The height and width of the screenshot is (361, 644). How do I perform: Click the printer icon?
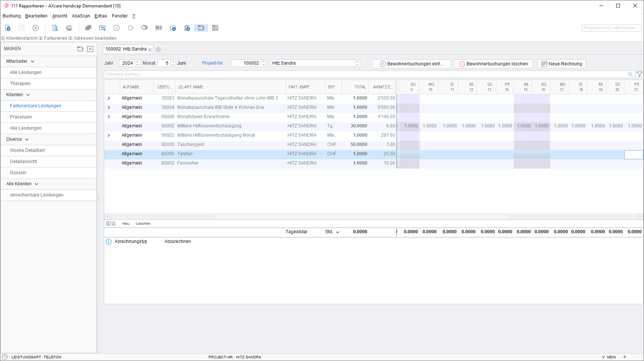pyautogui.click(x=69, y=28)
